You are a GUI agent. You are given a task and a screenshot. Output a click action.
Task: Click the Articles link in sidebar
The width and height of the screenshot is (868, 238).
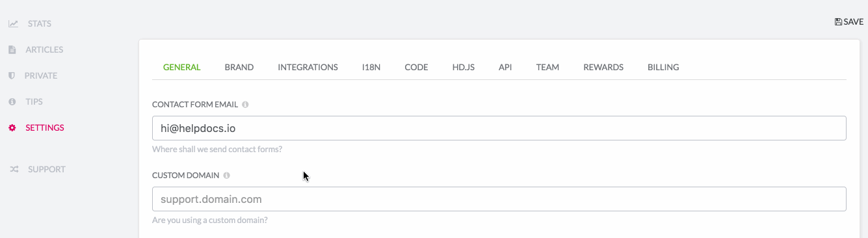44,49
